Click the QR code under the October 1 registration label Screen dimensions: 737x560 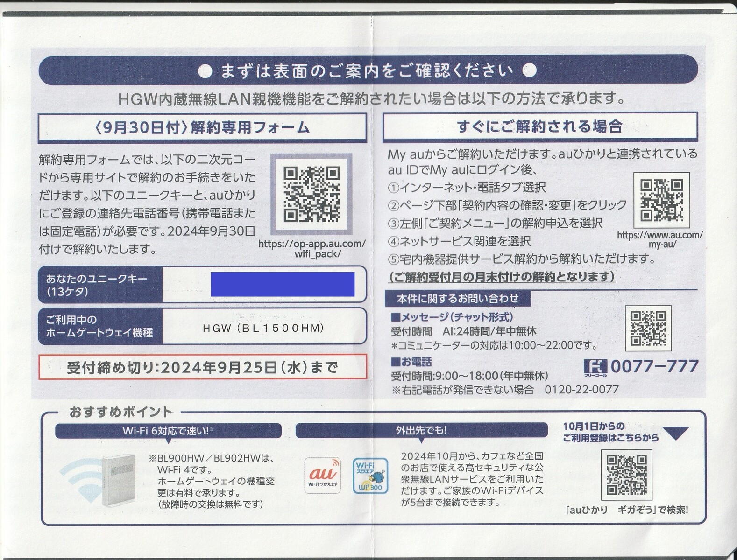(x=626, y=475)
